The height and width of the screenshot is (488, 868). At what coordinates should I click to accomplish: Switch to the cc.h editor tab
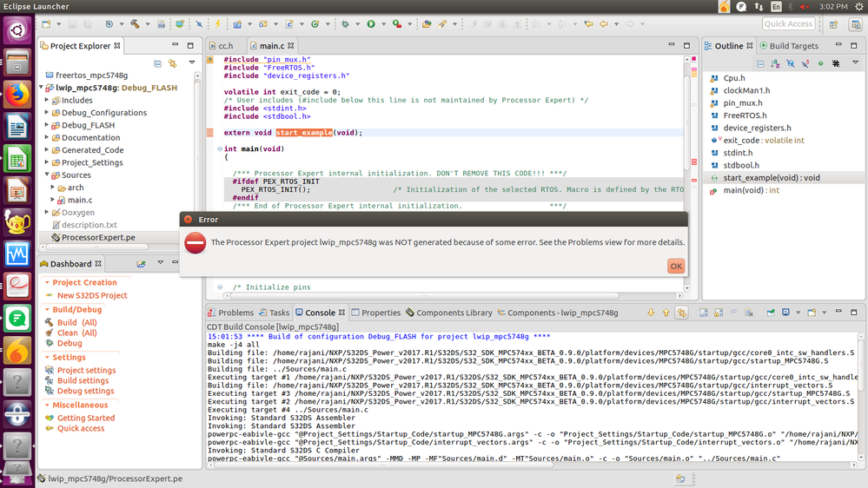(x=221, y=46)
